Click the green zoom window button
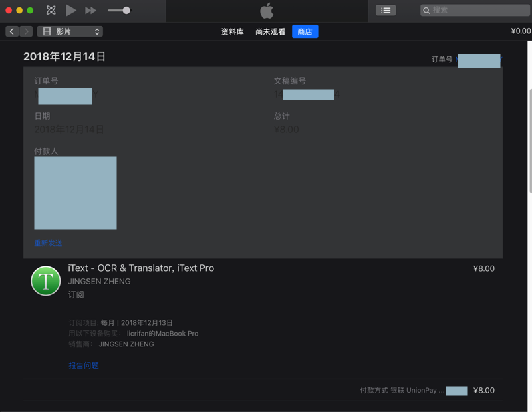This screenshot has width=532, height=412. [x=30, y=11]
